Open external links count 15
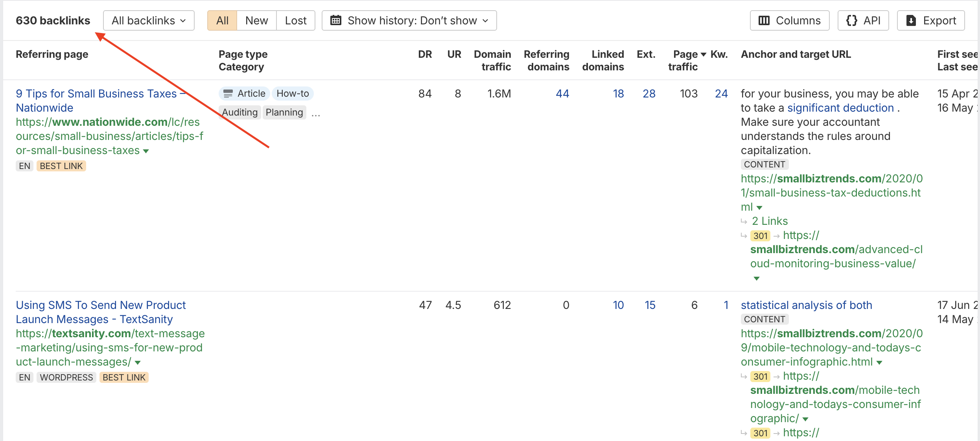The height and width of the screenshot is (441, 980). (x=650, y=305)
